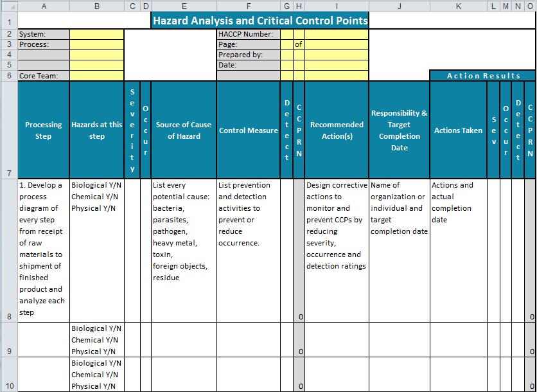The height and width of the screenshot is (392, 537).
Task: Select row 1 header
Action: (x=9, y=21)
